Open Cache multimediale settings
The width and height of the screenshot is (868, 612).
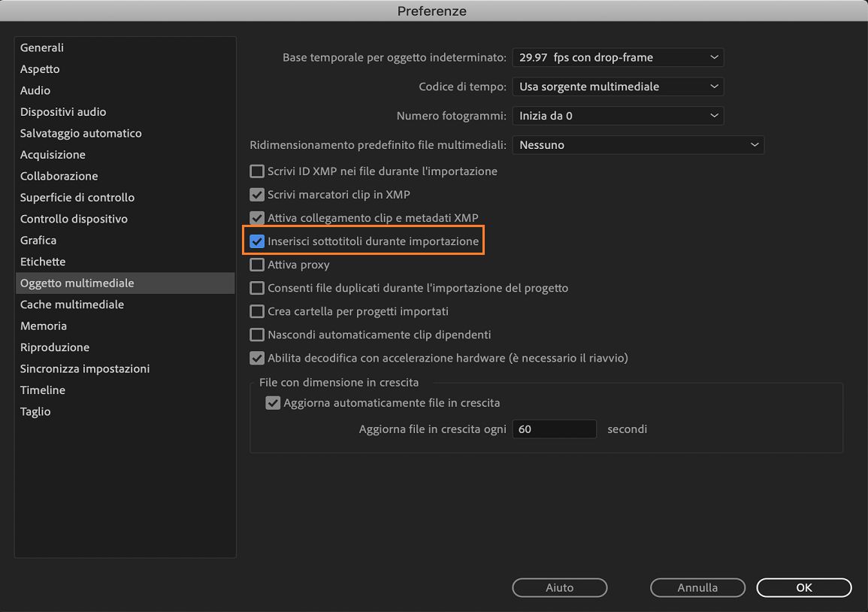(125, 304)
